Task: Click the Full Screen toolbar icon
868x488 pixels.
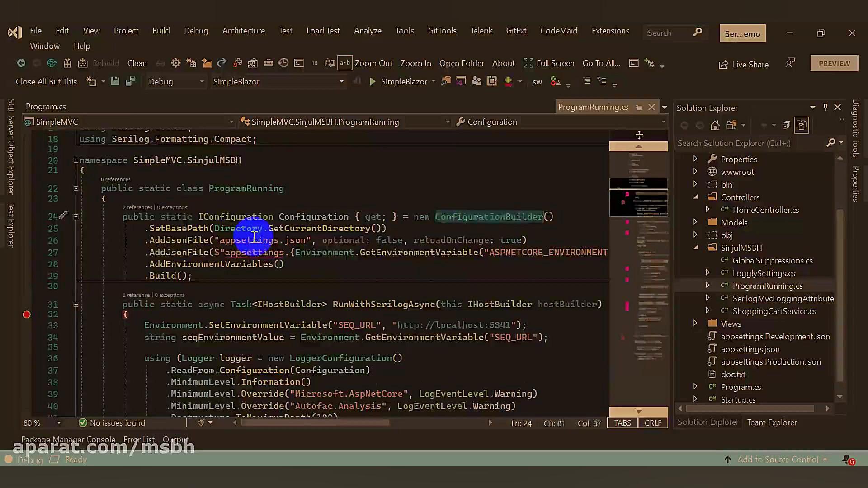Action: click(528, 63)
